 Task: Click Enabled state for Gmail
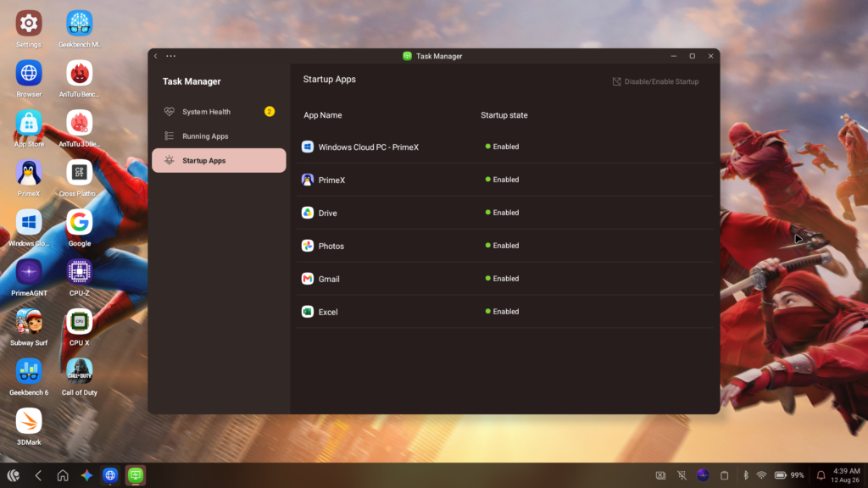502,279
